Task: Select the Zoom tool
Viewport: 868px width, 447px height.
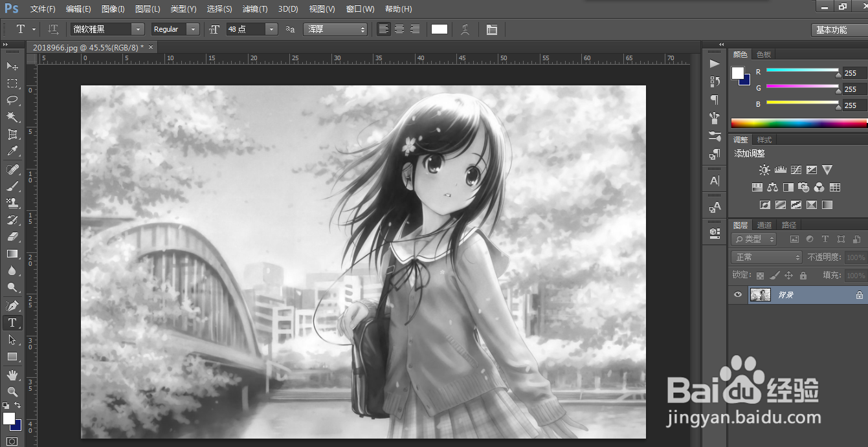Action: coord(12,391)
